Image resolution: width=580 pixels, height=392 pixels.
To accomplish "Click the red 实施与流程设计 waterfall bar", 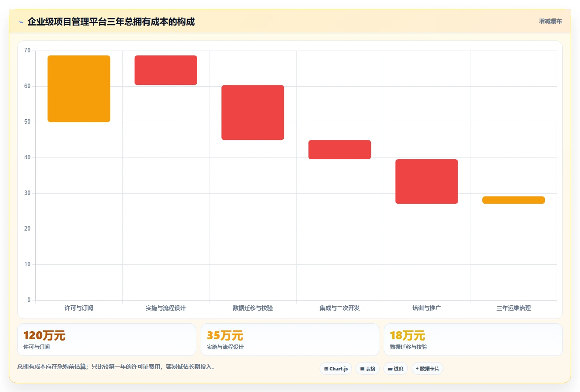I will pyautogui.click(x=166, y=70).
